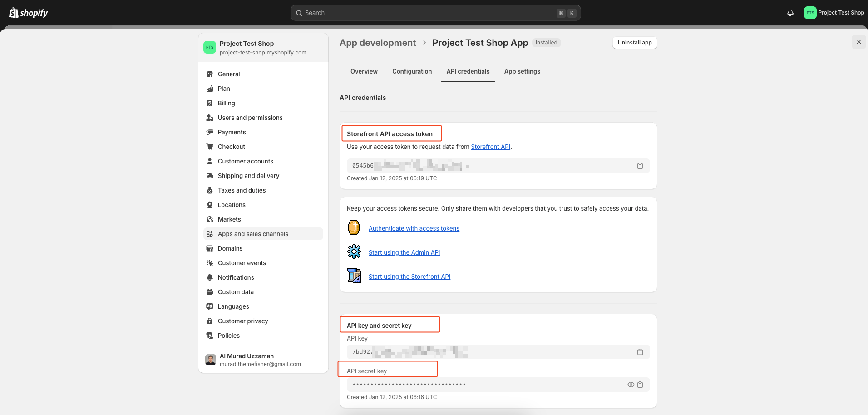Click the Customer events icon
This screenshot has width=868, height=415.
point(210,263)
